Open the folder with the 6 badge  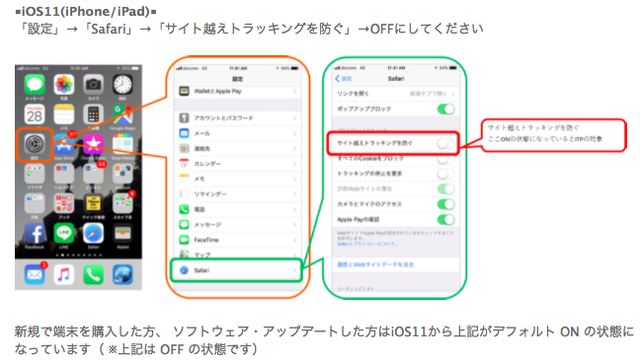[122, 203]
